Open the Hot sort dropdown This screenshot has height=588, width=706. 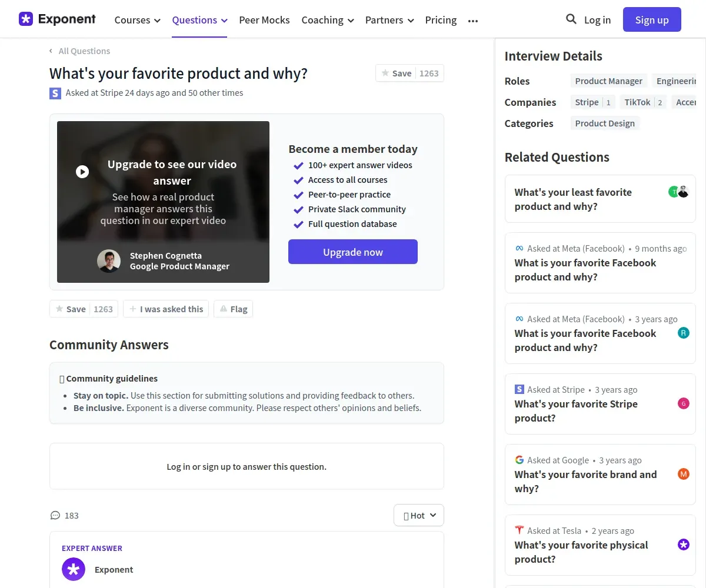point(419,515)
